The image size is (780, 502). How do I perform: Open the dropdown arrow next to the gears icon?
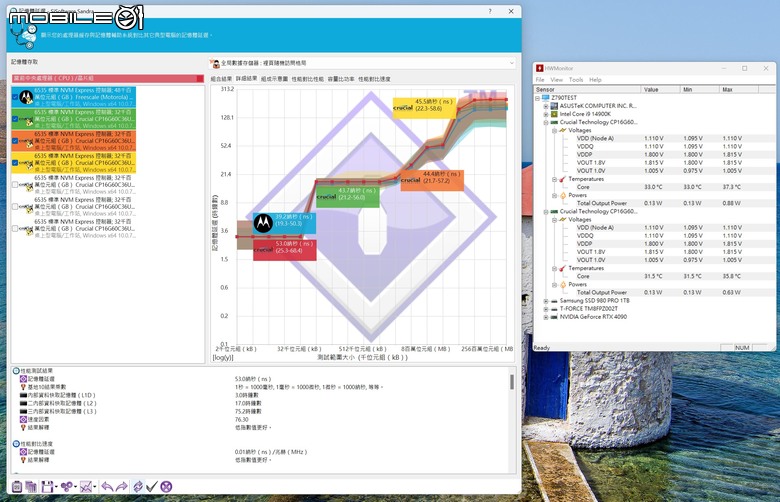(75, 487)
